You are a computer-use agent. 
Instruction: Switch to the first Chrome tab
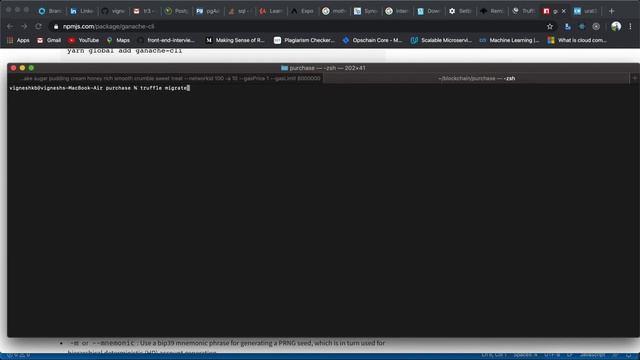coord(50,11)
